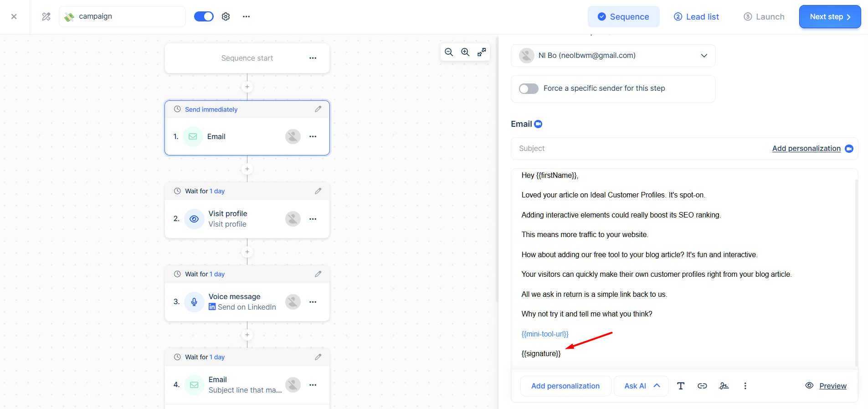Open Visit profile step options menu
This screenshot has width=868, height=409.
313,219
